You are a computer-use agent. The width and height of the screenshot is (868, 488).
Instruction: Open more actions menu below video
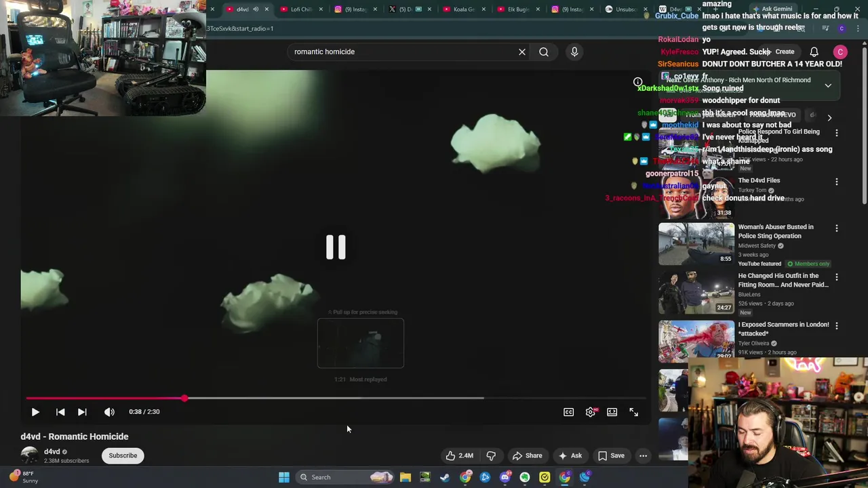(x=643, y=455)
